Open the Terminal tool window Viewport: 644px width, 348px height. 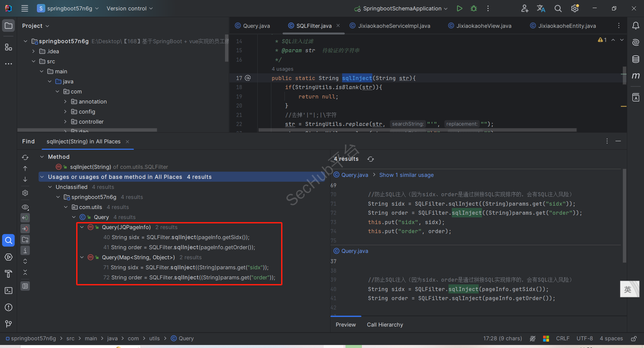coord(9,290)
